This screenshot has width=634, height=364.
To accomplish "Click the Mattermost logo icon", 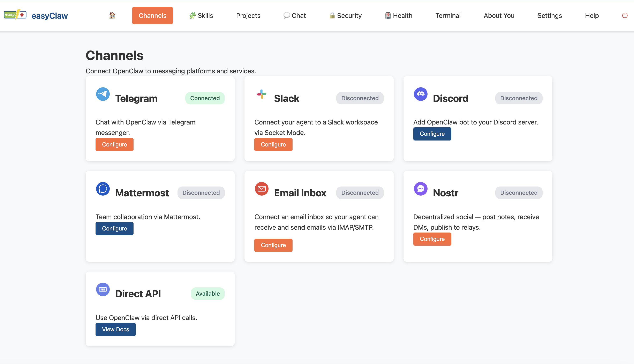I will pos(103,189).
